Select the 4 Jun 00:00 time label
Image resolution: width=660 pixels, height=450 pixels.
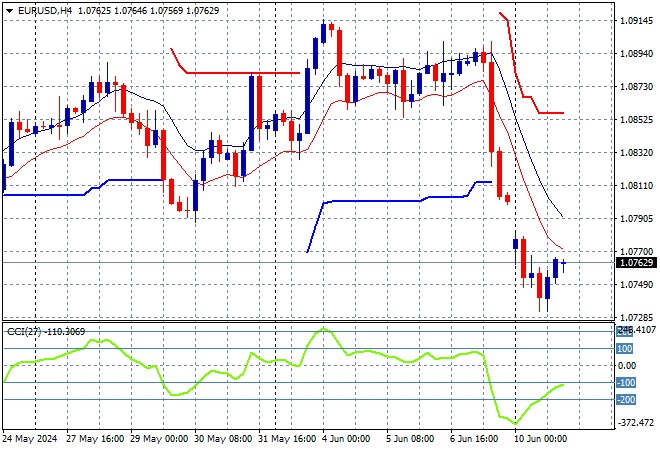coord(346,439)
